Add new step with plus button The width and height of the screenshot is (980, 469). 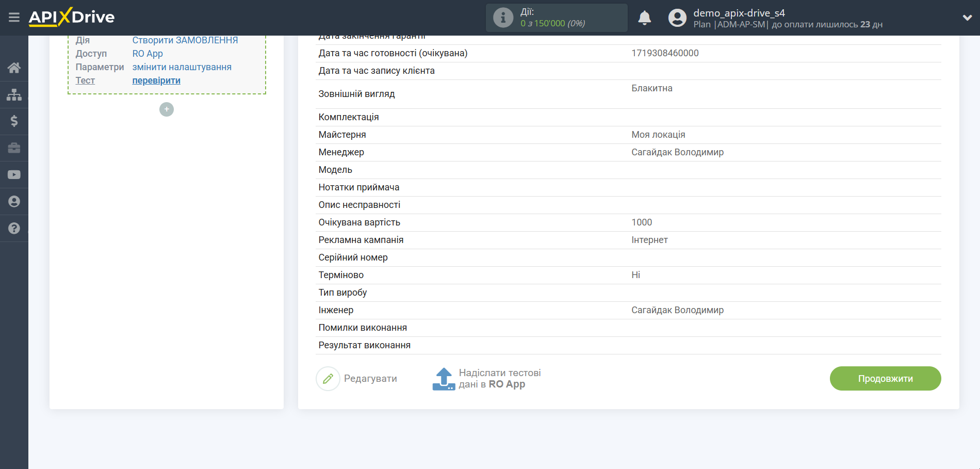[167, 109]
